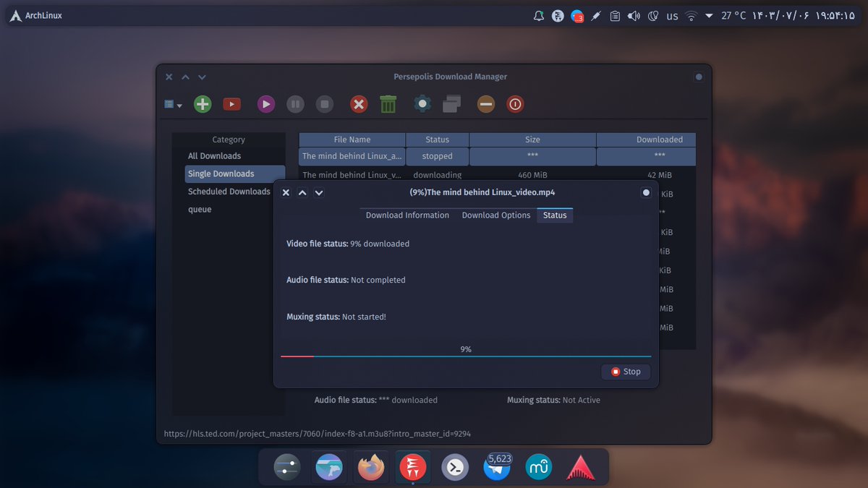The width and height of the screenshot is (868, 488).
Task: Switch the 'us' keyboard layout indicator
Action: click(x=672, y=16)
